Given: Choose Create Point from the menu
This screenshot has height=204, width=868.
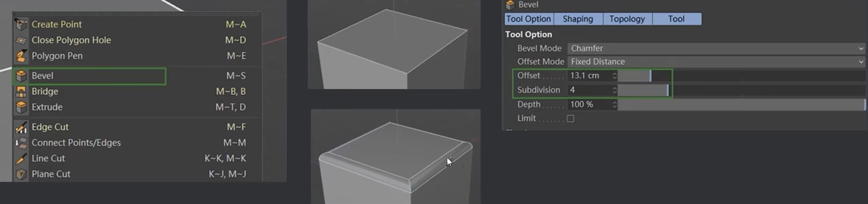Looking at the screenshot, I should (x=137, y=24).
